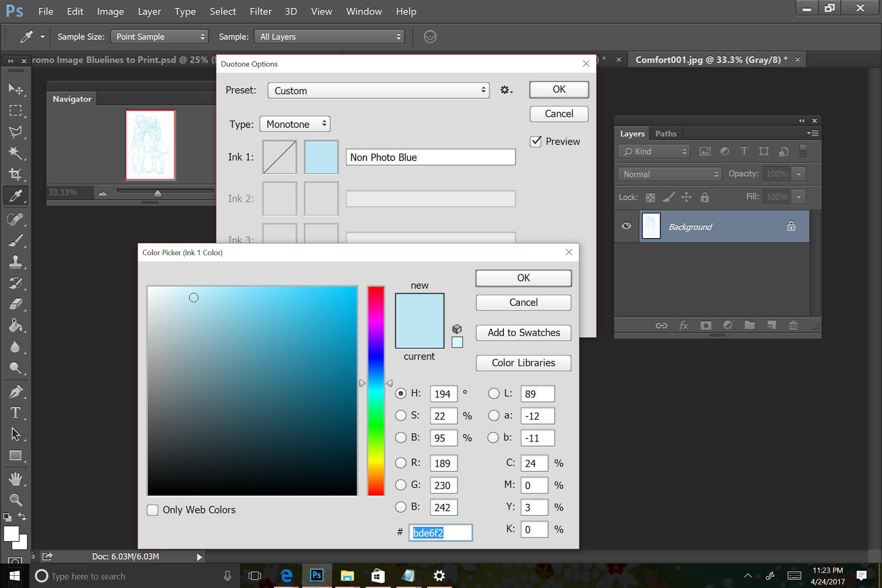The image size is (882, 588).
Task: Select the S saturation radio button
Action: tap(401, 416)
